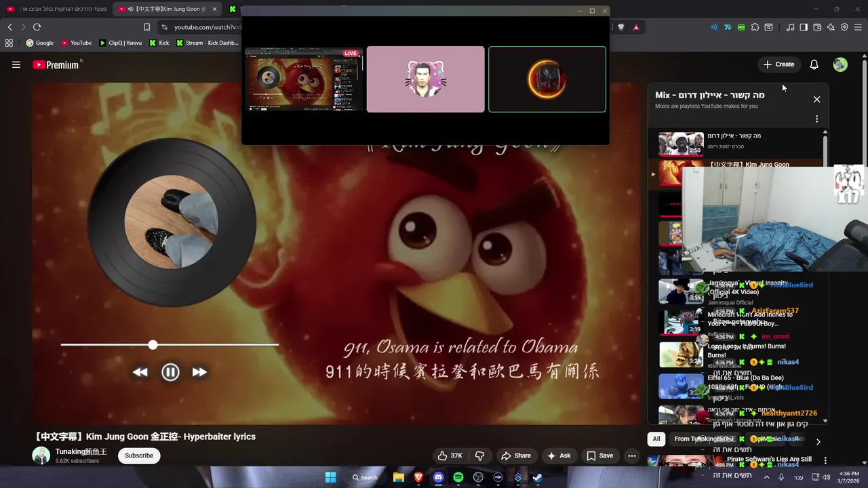Open Brave Shields lion icon
The width and height of the screenshot is (868, 488).
click(620, 27)
